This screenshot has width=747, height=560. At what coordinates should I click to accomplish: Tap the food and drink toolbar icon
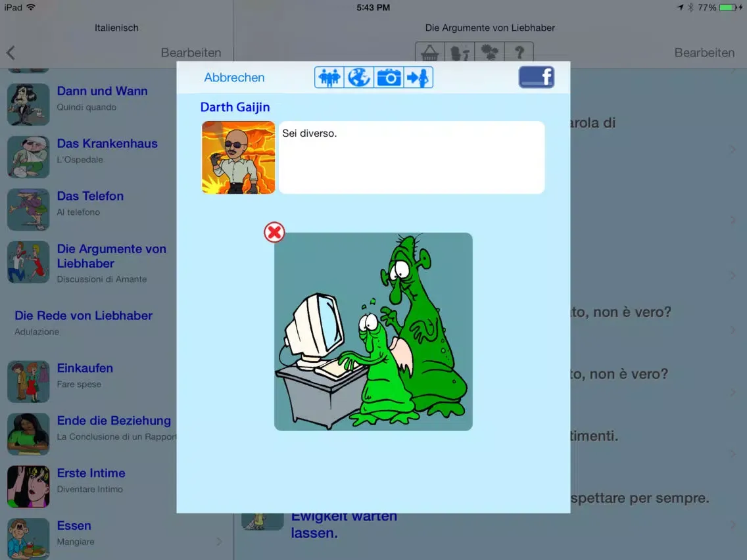(x=460, y=53)
